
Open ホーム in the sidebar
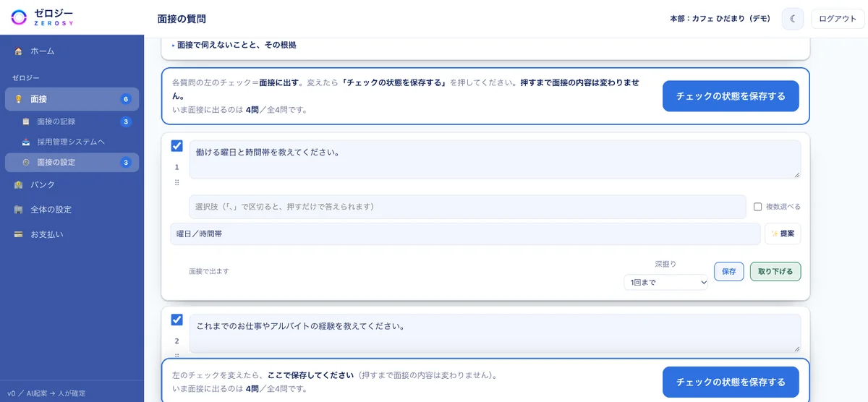[x=72, y=51]
